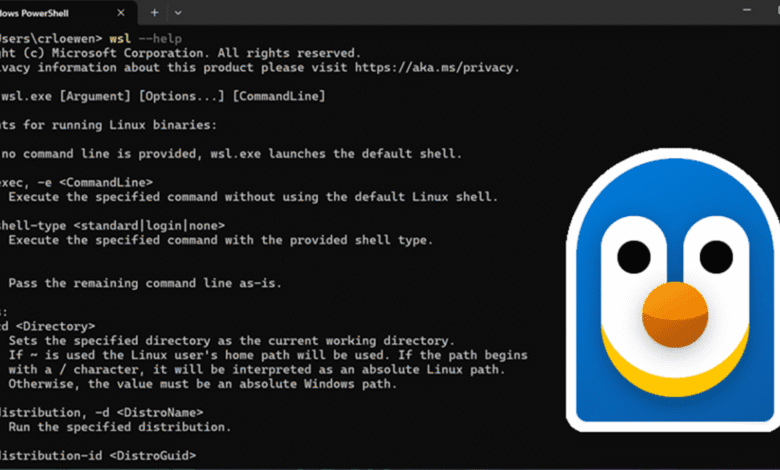Click 'Execute the specified command without using' line

click(x=253, y=197)
